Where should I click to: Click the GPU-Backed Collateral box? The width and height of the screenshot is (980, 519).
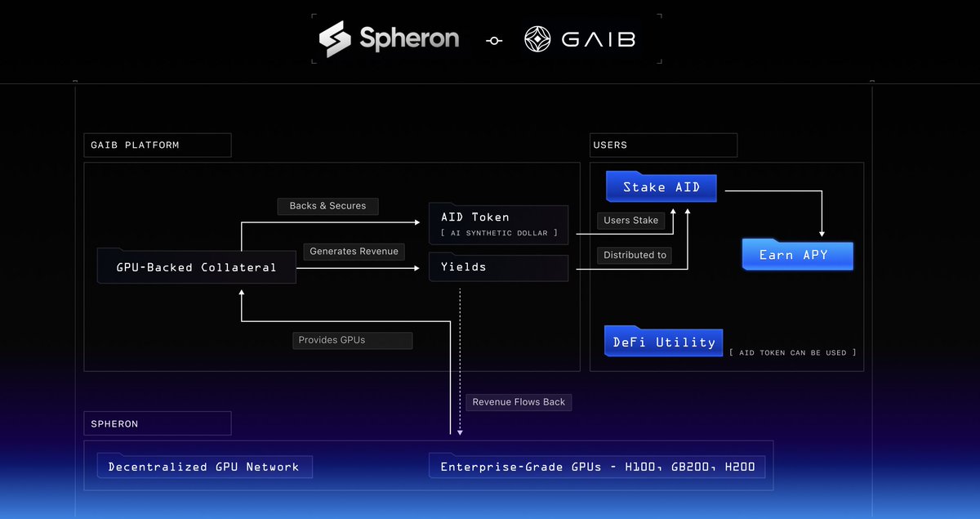(x=196, y=266)
